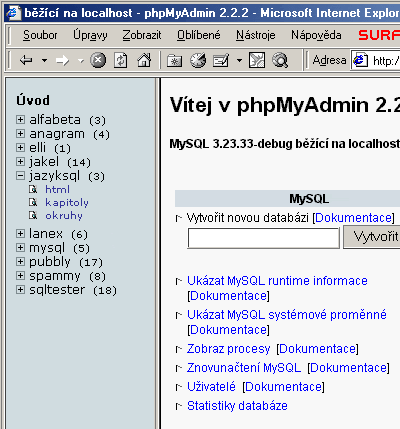Click the Forward arrow toolbar button

(x=62, y=61)
